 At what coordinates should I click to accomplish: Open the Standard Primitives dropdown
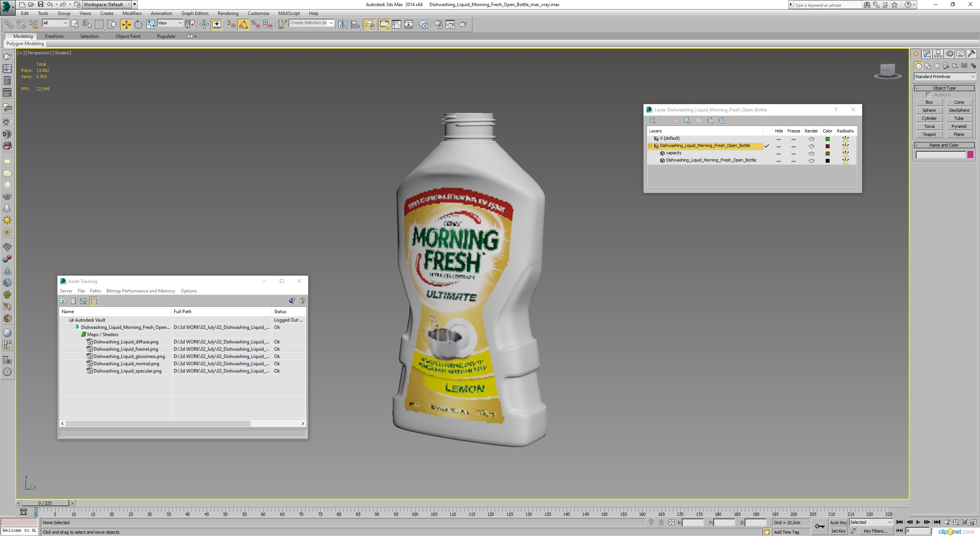944,77
